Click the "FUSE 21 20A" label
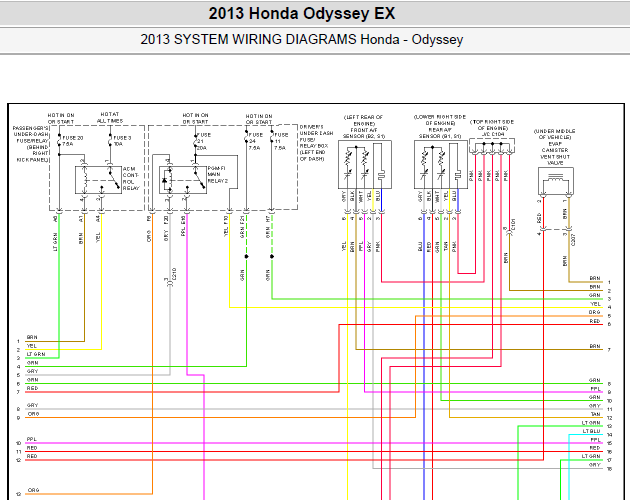This screenshot has width=630, height=500. click(204, 141)
